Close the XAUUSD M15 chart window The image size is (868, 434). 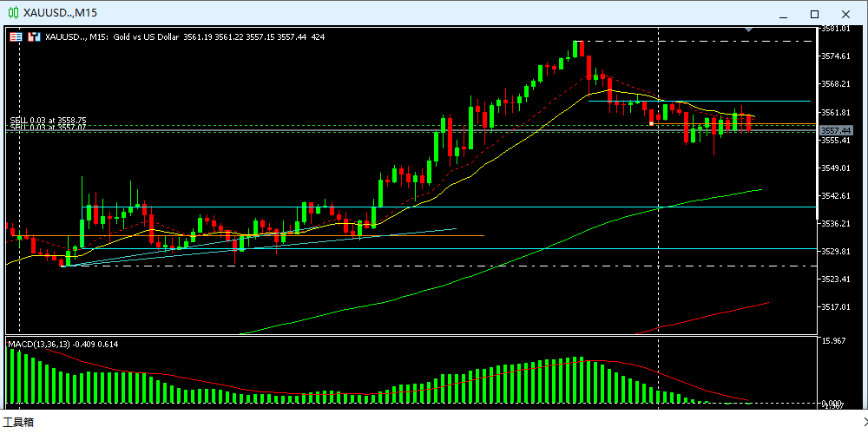pyautogui.click(x=845, y=14)
